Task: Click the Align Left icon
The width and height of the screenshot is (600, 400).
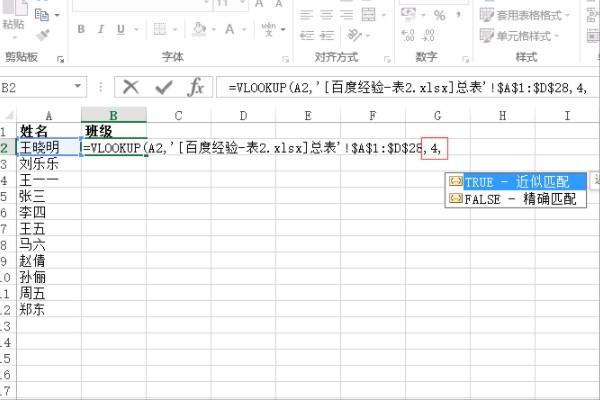Action: [306, 15]
